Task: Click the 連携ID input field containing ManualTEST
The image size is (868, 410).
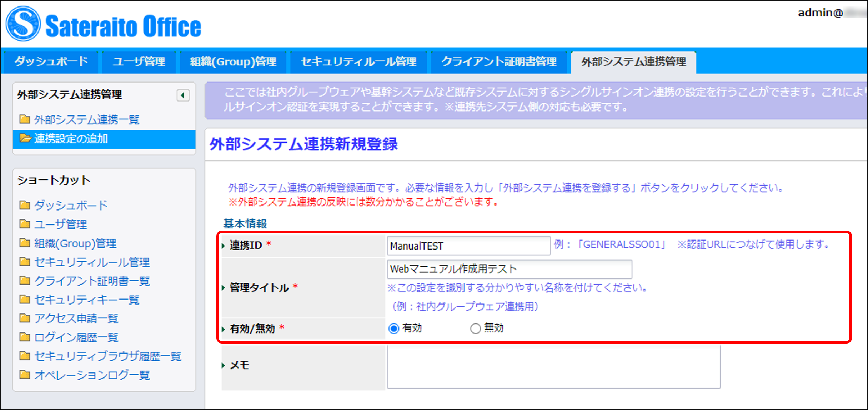Action: tap(468, 246)
